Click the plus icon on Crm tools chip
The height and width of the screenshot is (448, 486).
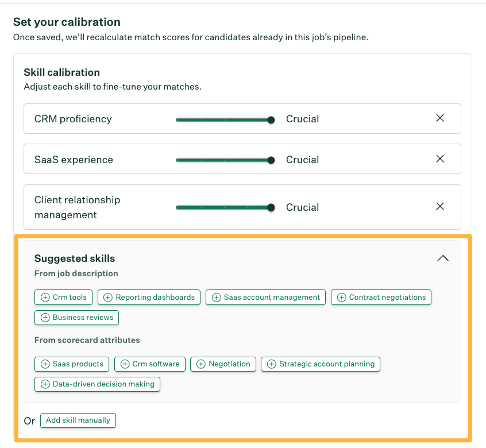coord(45,297)
